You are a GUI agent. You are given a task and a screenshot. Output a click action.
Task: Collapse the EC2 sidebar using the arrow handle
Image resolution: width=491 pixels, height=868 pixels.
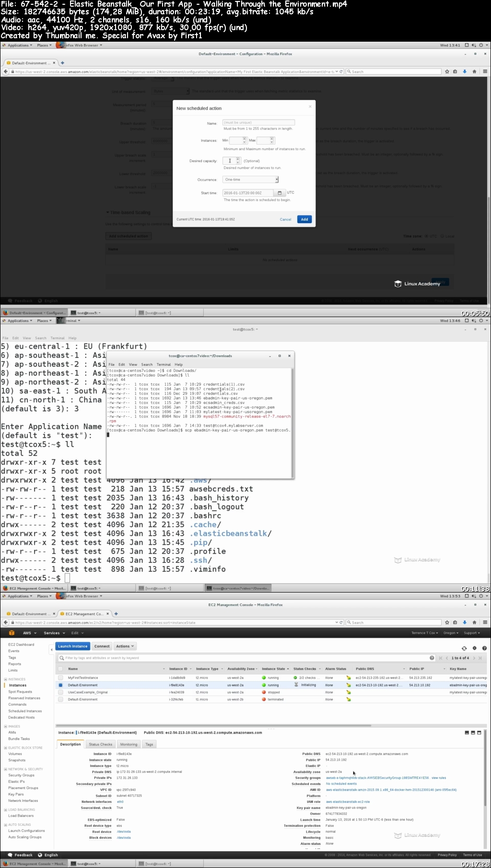51,650
